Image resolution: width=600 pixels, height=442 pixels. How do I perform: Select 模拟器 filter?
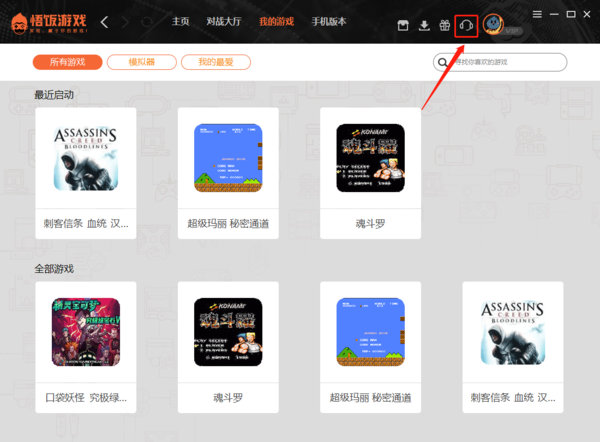pyautogui.click(x=142, y=62)
